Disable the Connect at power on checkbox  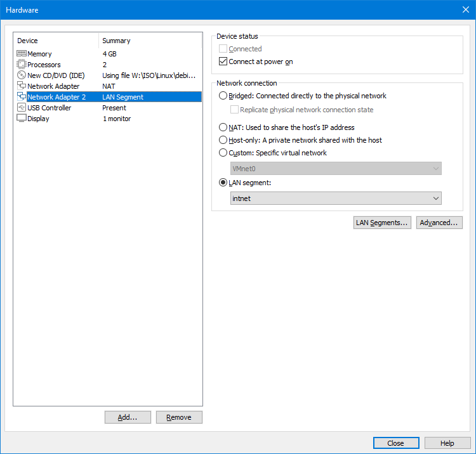(223, 62)
